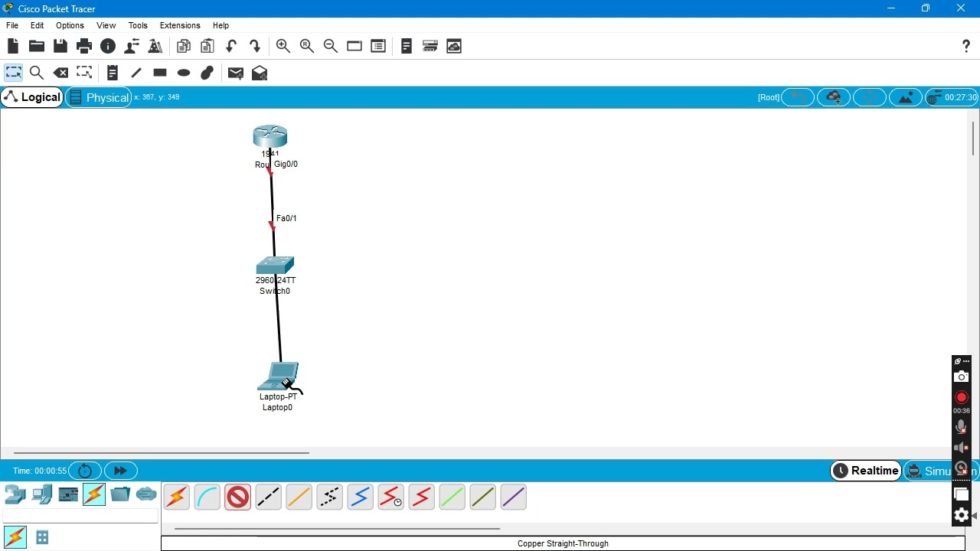Image resolution: width=980 pixels, height=551 pixels.
Task: Select the Draw Freeform tool
Action: 207,73
